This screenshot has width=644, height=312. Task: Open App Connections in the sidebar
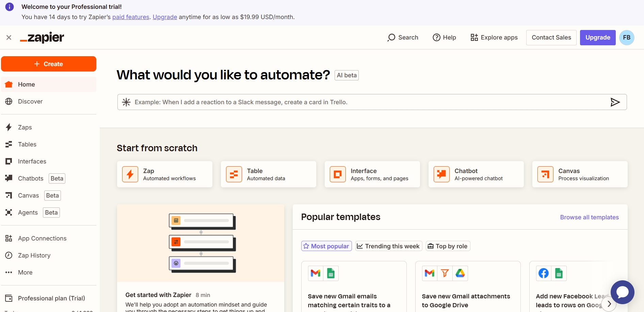point(49,238)
